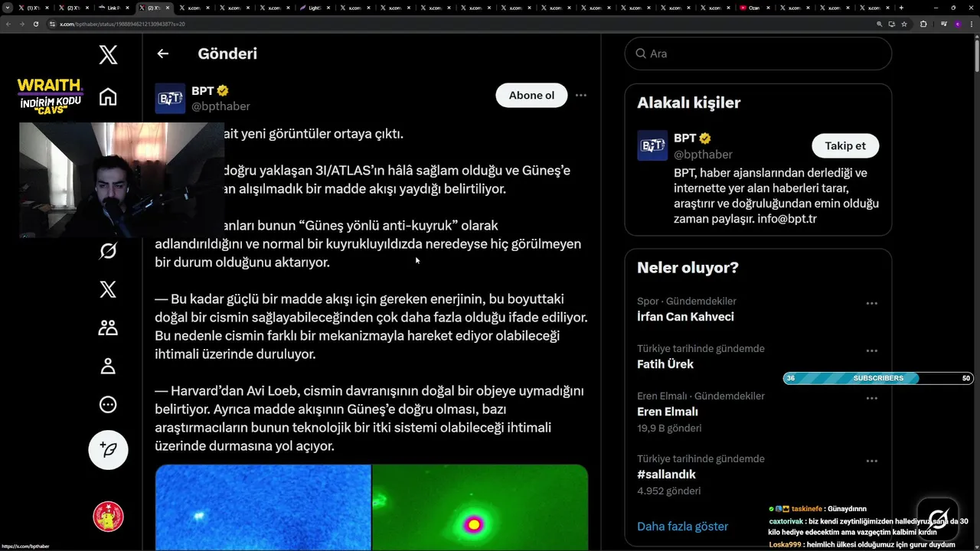This screenshot has height=551, width=980.
Task: Open the blue post image
Action: (x=263, y=507)
